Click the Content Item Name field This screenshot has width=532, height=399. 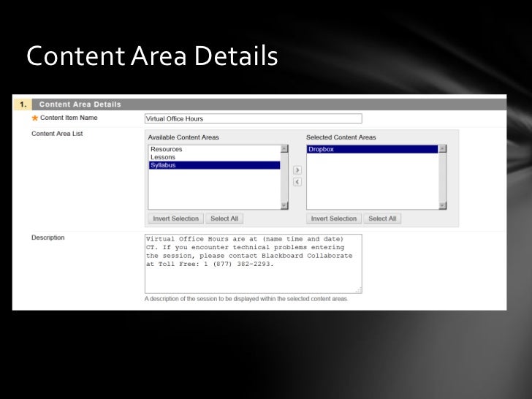[253, 118]
